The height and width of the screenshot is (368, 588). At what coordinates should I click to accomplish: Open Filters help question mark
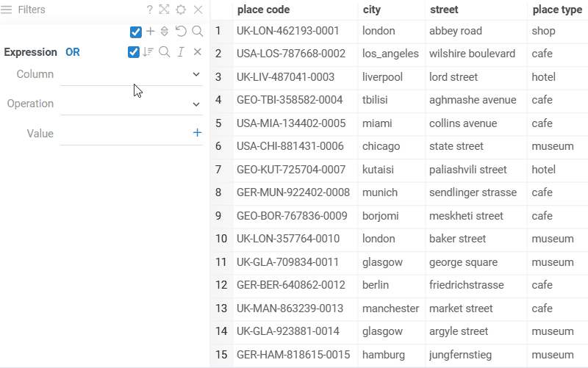(150, 10)
